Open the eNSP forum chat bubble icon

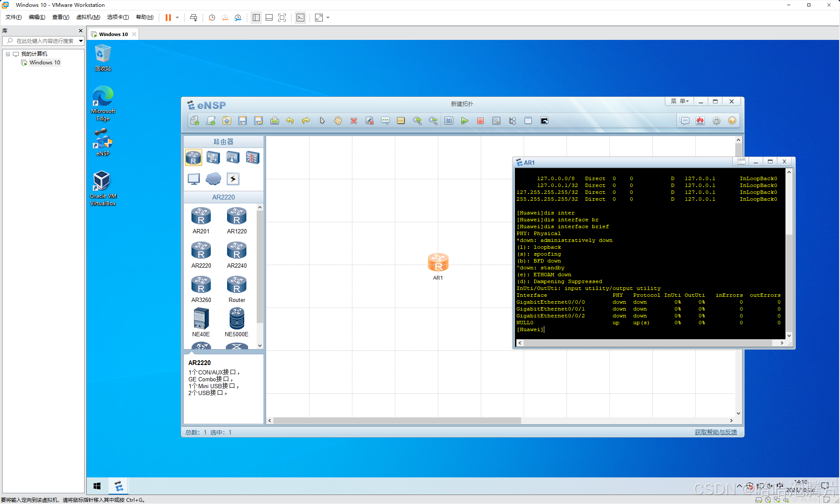point(685,121)
